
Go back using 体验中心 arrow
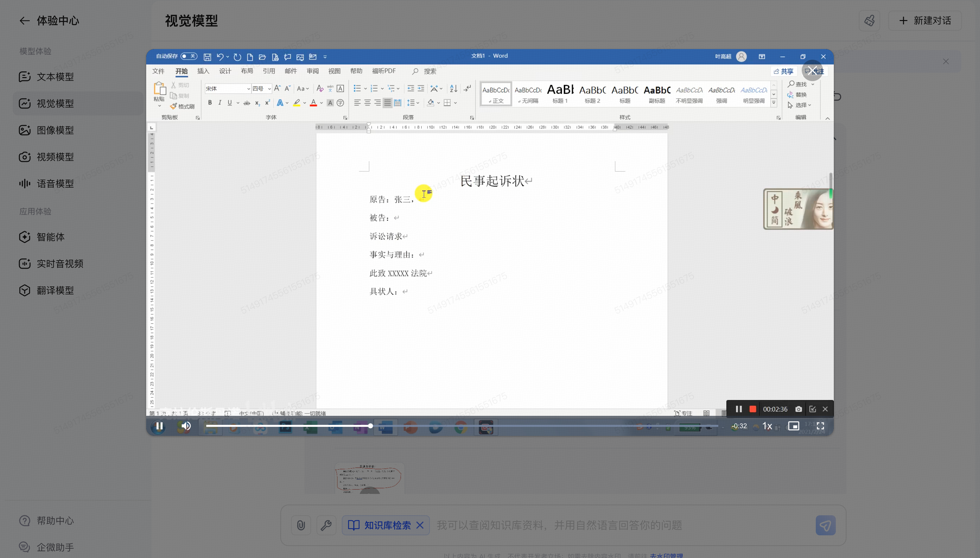tap(24, 21)
